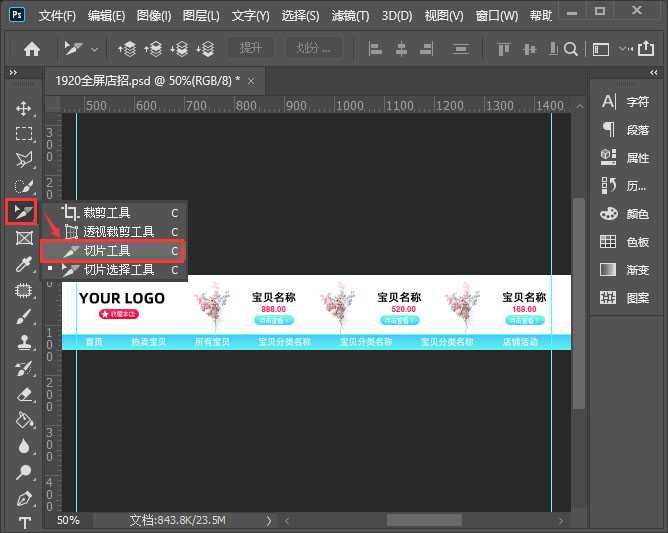Choose the Horizontal Type tool
The height and width of the screenshot is (533, 668).
(x=24, y=523)
